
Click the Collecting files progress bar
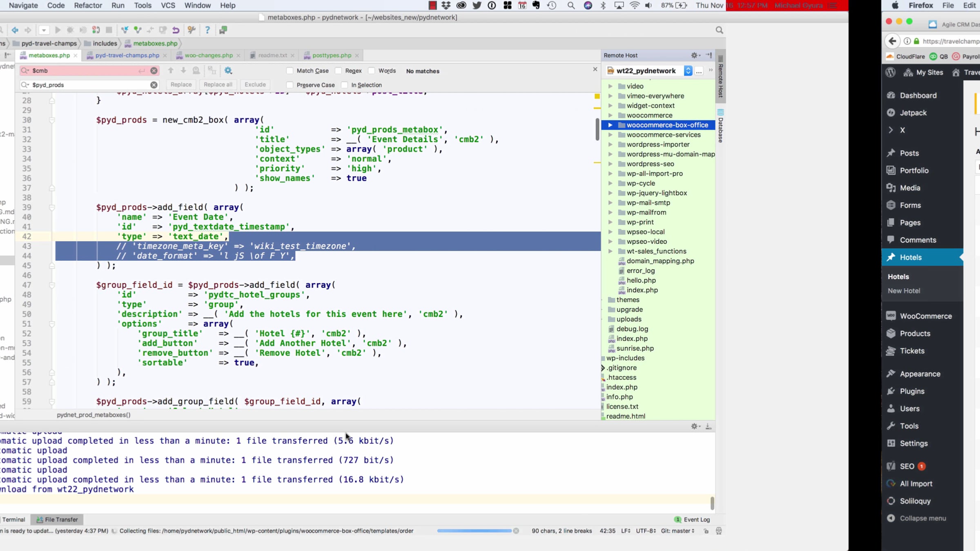[x=474, y=531]
